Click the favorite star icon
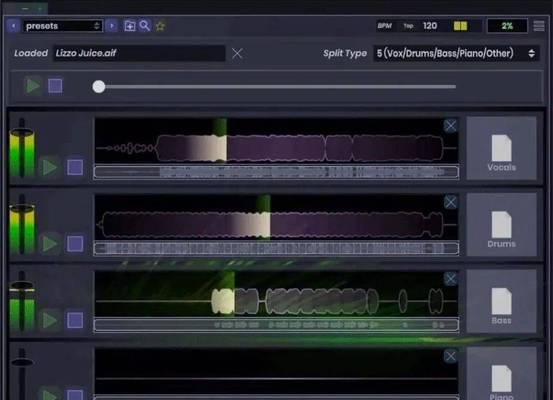The height and width of the screenshot is (400, 553). pos(160,26)
